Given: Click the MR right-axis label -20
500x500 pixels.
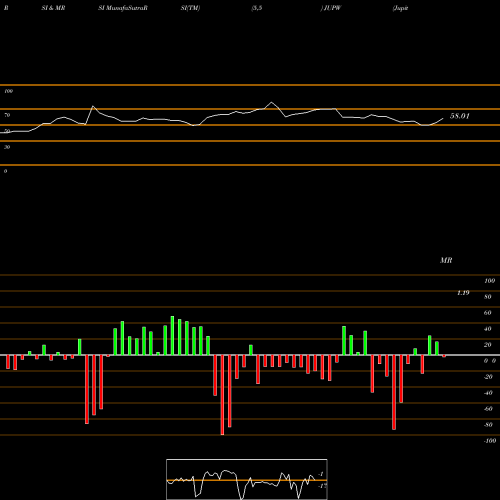Looking at the screenshot, I should tap(488, 377).
